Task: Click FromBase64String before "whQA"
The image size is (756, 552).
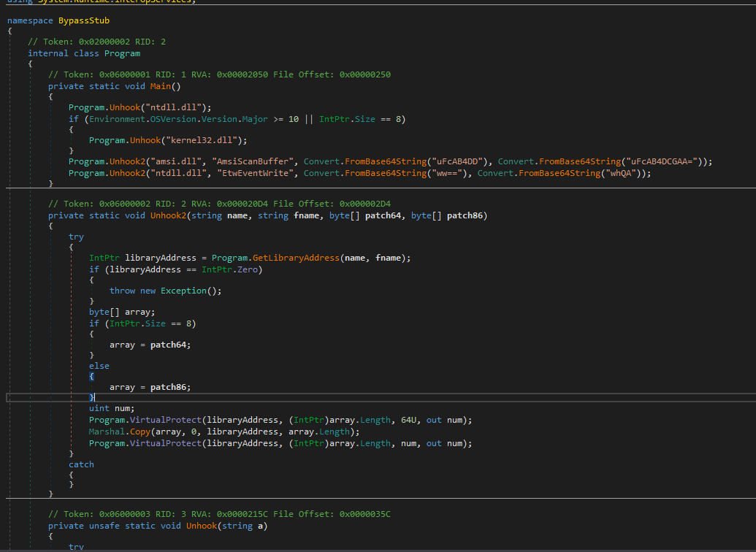Action: coord(560,173)
